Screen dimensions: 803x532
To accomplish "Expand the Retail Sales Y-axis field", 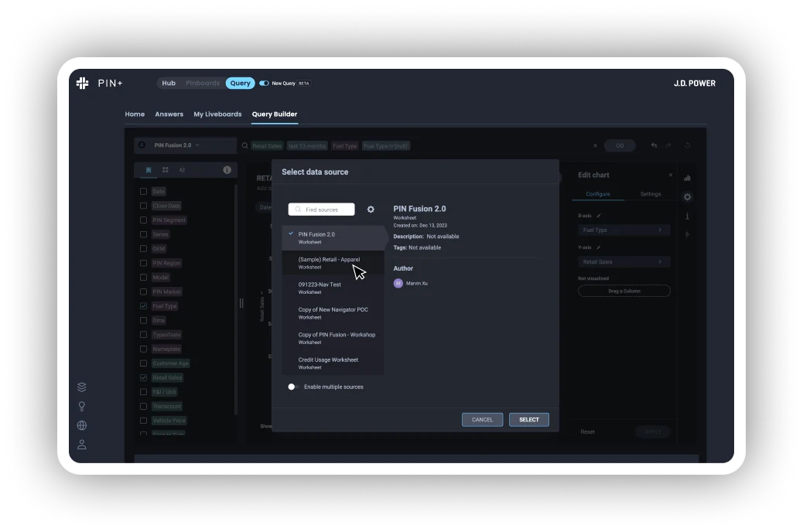I will (624, 261).
